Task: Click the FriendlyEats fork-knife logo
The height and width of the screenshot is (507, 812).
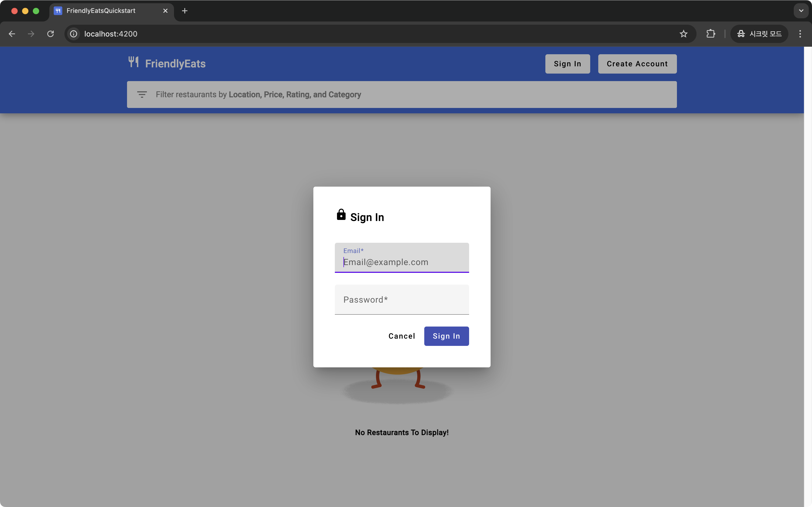Action: coord(133,62)
